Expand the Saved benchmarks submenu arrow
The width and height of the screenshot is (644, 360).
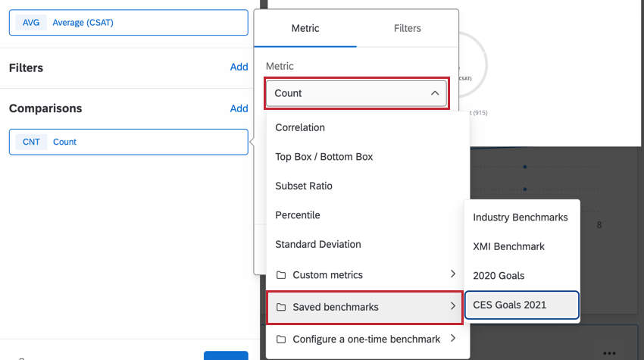[x=453, y=306]
